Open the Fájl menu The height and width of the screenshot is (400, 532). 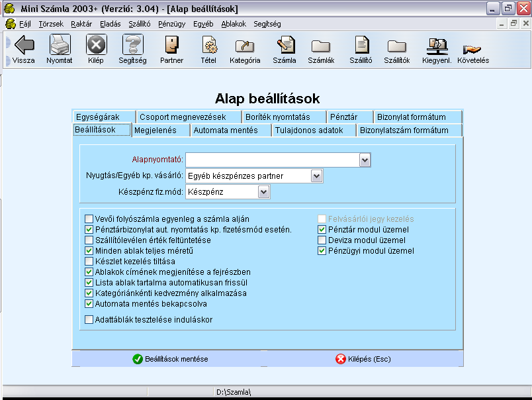pos(25,24)
